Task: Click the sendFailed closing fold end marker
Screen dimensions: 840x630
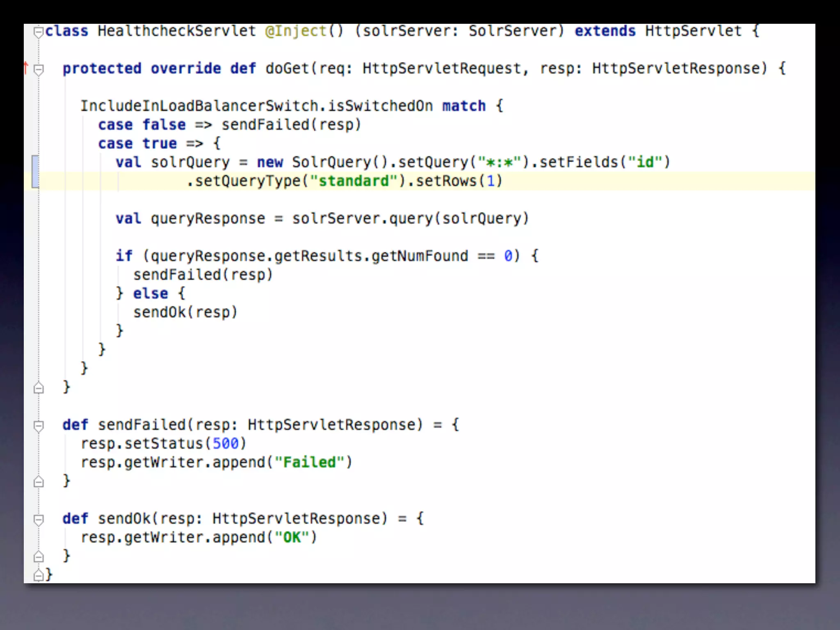Action: (39, 481)
